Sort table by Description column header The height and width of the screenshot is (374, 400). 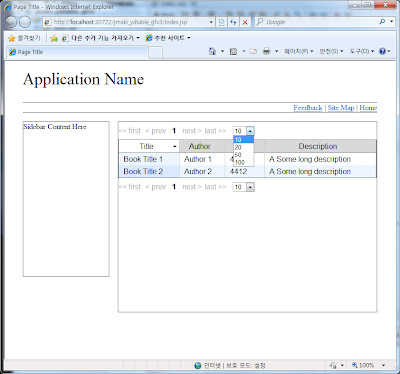pyautogui.click(x=320, y=146)
